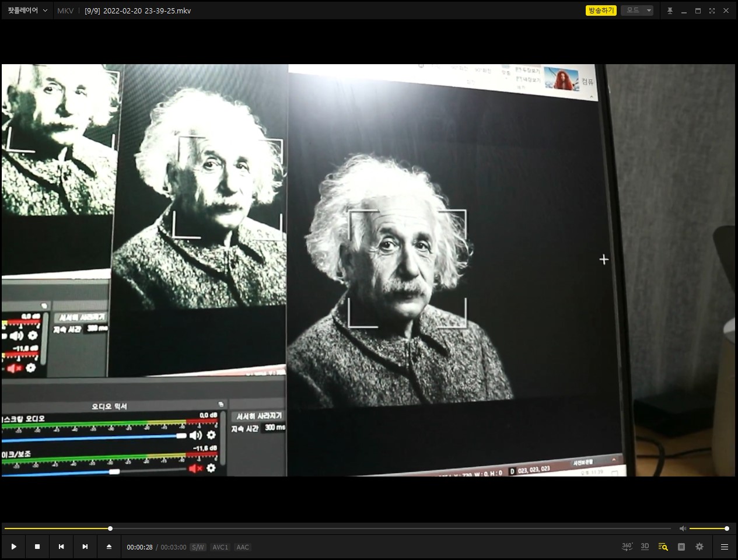Open the chapter list panel icon
The height and width of the screenshot is (560, 738).
681,547
